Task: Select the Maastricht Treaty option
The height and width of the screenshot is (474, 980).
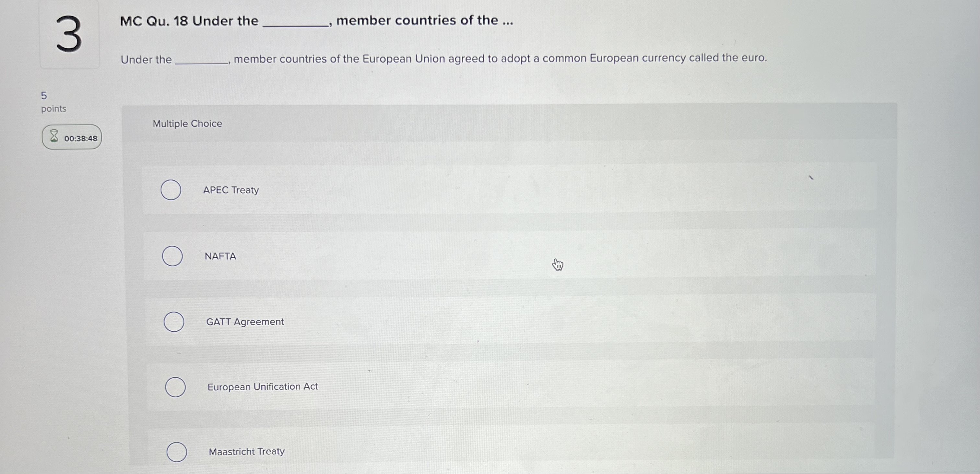Action: point(177,452)
